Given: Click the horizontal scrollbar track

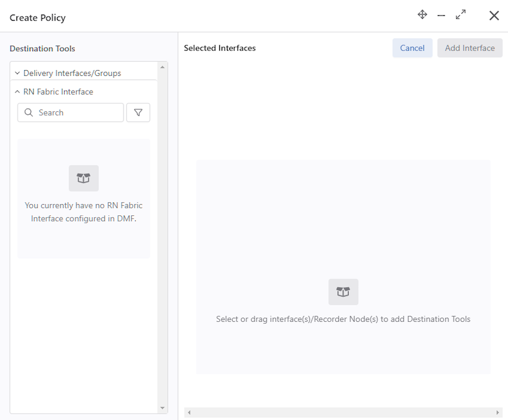Looking at the screenshot, I should pos(343,412).
